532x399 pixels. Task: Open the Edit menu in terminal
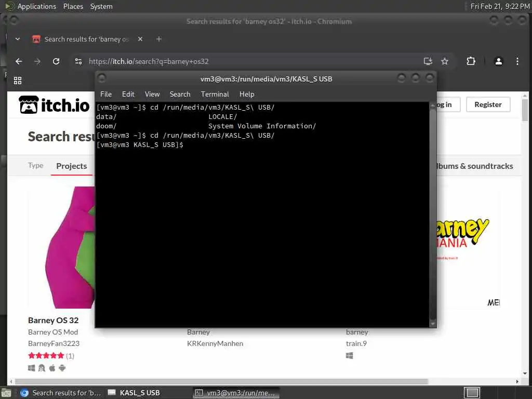128,95
